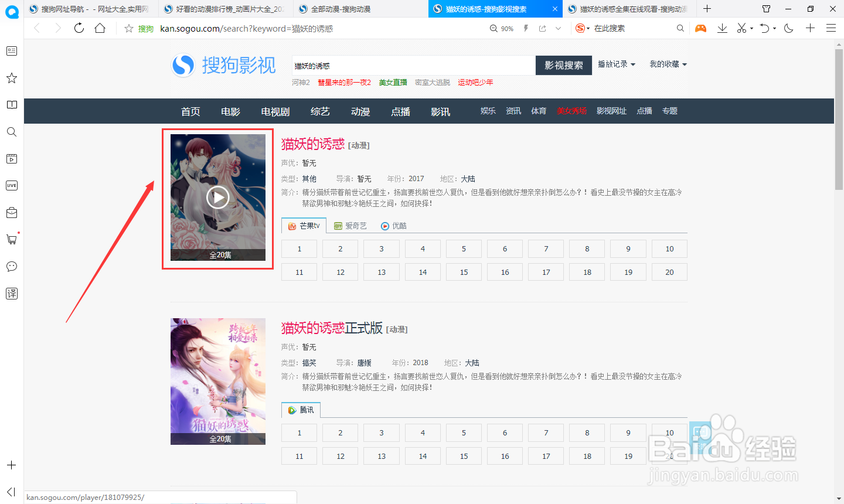Click the address bar URL field
Viewport: 844px width, 504px height.
(x=322, y=28)
